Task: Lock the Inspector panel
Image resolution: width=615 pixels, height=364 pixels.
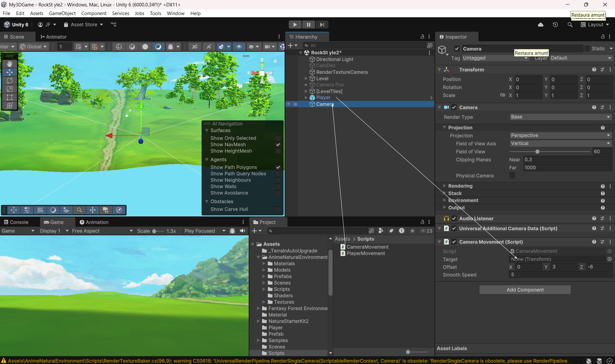Action: pyautogui.click(x=603, y=37)
